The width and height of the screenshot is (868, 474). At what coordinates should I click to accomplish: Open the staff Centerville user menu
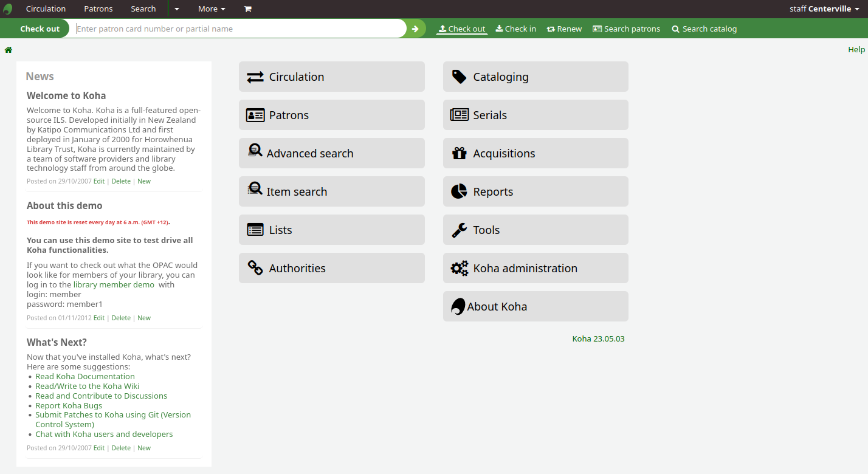tap(824, 9)
